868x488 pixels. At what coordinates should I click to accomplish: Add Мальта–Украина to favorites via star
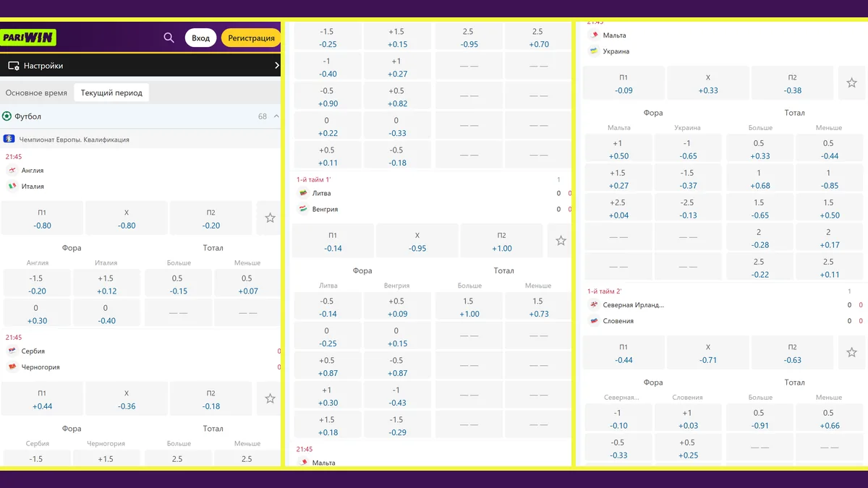[851, 83]
